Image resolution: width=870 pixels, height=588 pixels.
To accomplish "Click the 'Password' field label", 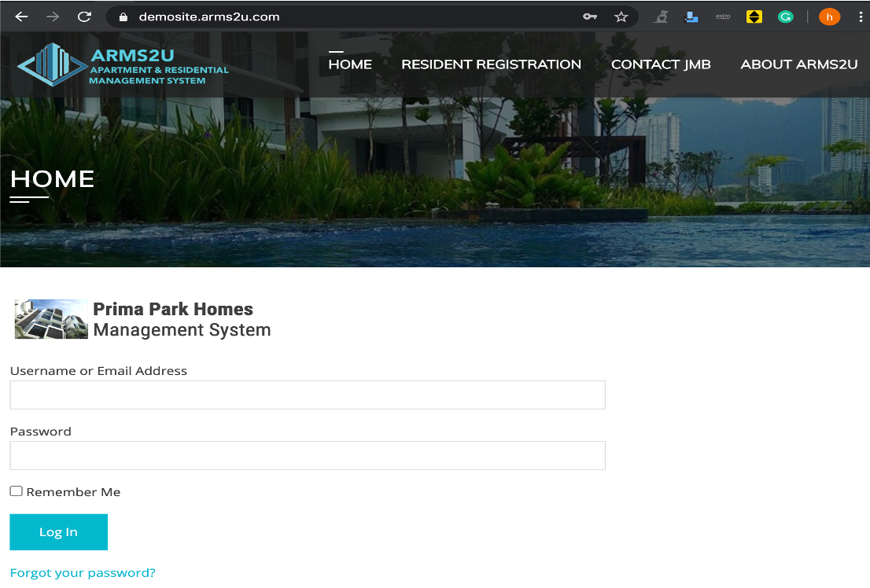I will pyautogui.click(x=40, y=432).
